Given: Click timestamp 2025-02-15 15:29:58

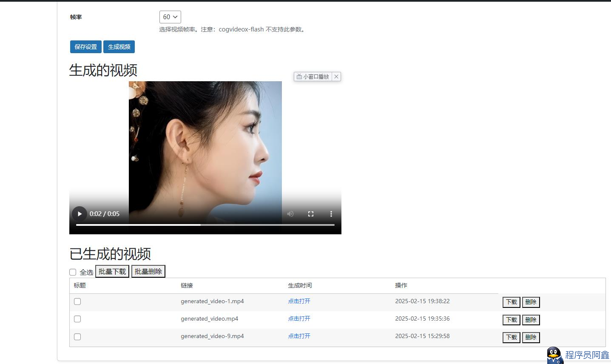Looking at the screenshot, I should tap(422, 336).
